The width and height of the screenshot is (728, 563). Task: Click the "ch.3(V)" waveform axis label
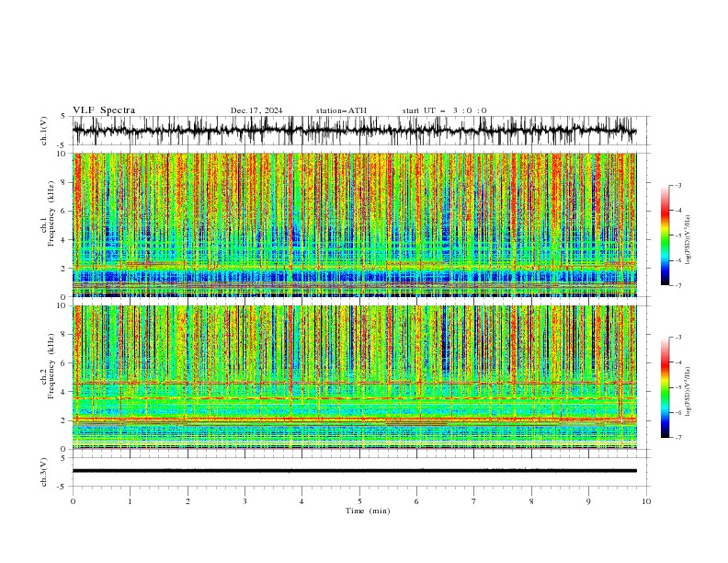44,472
